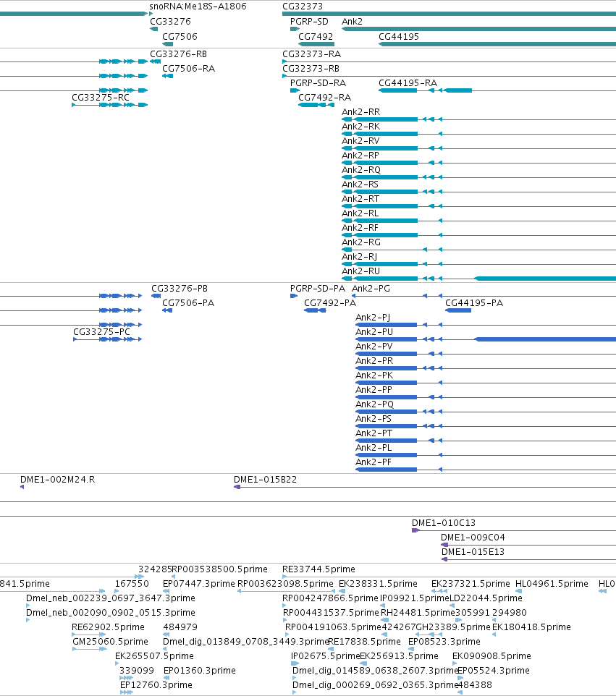The height and width of the screenshot is (696, 616).
Task: Select the GM25060.5prime EST label
Action: pyautogui.click(x=110, y=642)
